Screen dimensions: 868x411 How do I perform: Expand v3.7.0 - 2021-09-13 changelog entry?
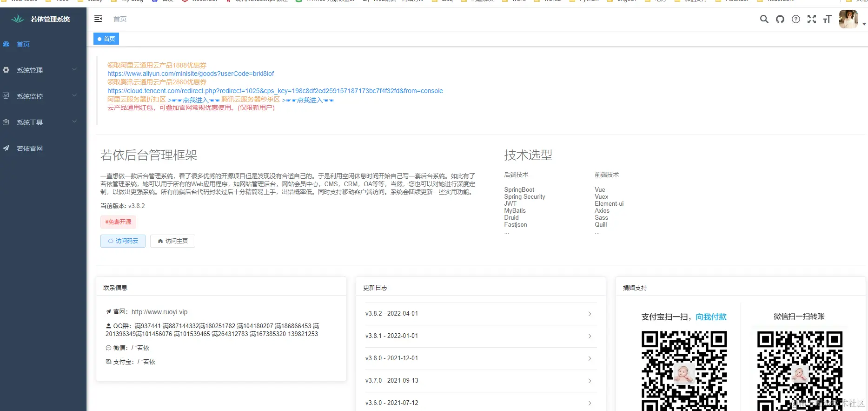pyautogui.click(x=481, y=381)
